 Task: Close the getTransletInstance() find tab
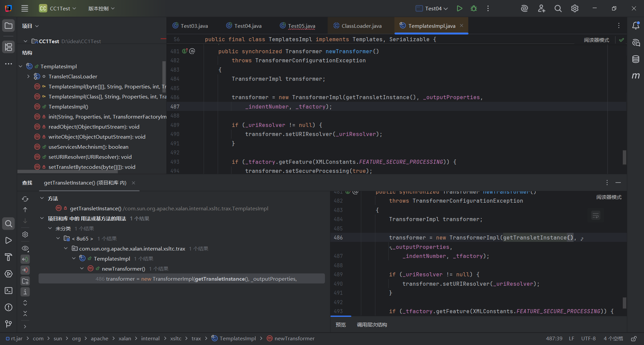click(133, 183)
